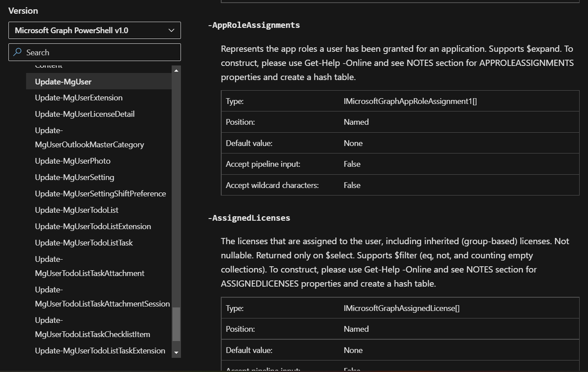Screen dimensions: 588x372
Task: Click the 'Named' value in AssignedLicenses table
Action: 356,329
